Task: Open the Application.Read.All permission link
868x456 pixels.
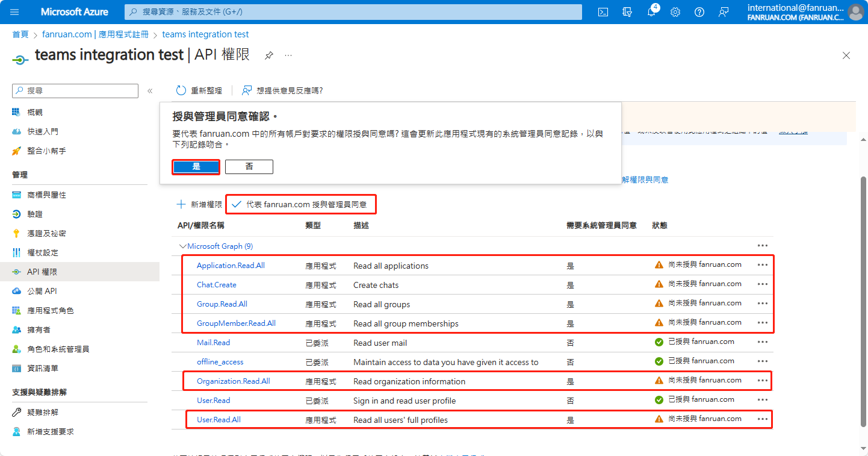Action: pyautogui.click(x=231, y=266)
